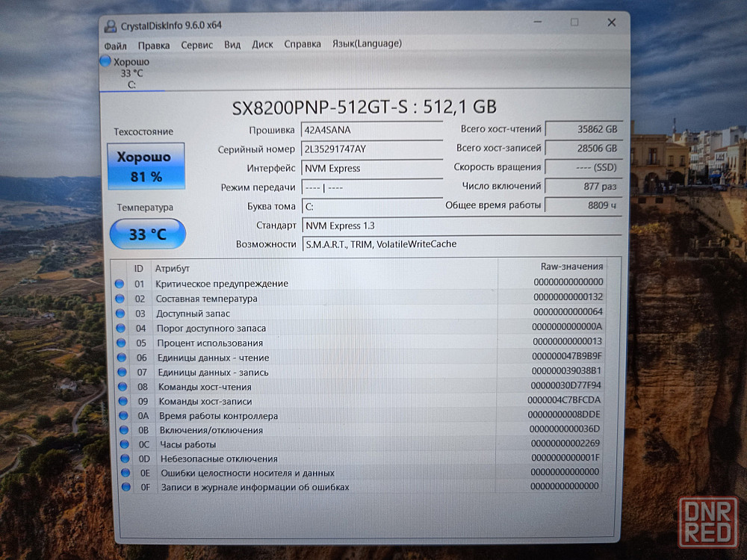Select the C: drive tab with status Хорошо
747x560 pixels.
(131, 73)
